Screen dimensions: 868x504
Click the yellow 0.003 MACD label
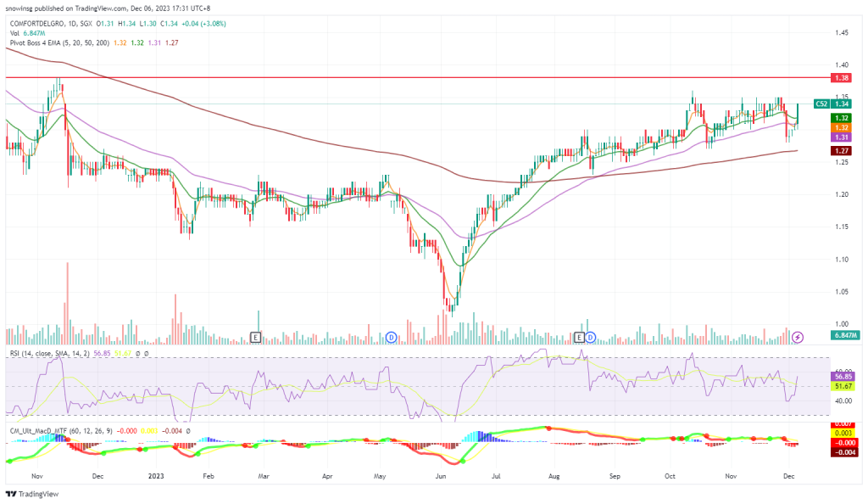pos(845,433)
